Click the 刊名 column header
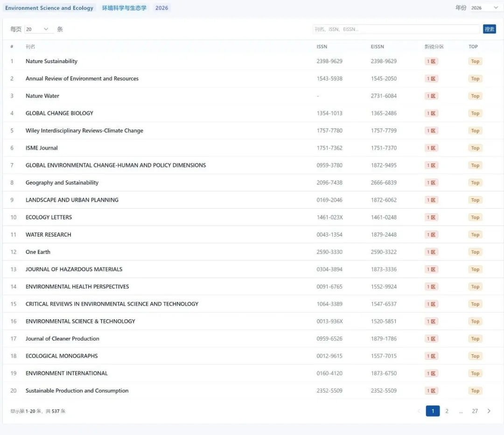Screen dimensions: 504x435 30,47
